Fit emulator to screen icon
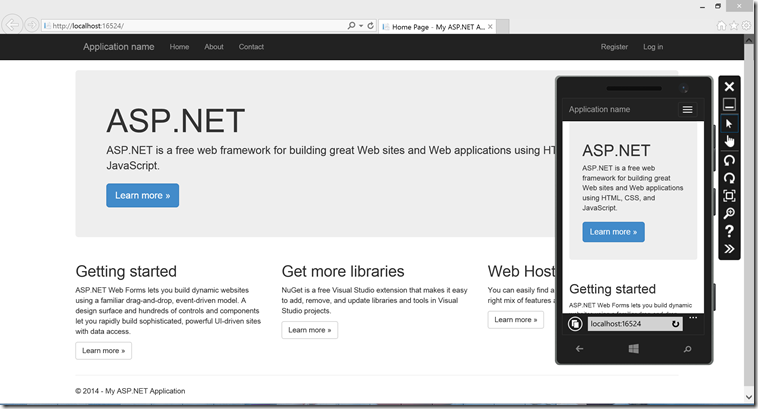758x409 pixels. pyautogui.click(x=729, y=196)
